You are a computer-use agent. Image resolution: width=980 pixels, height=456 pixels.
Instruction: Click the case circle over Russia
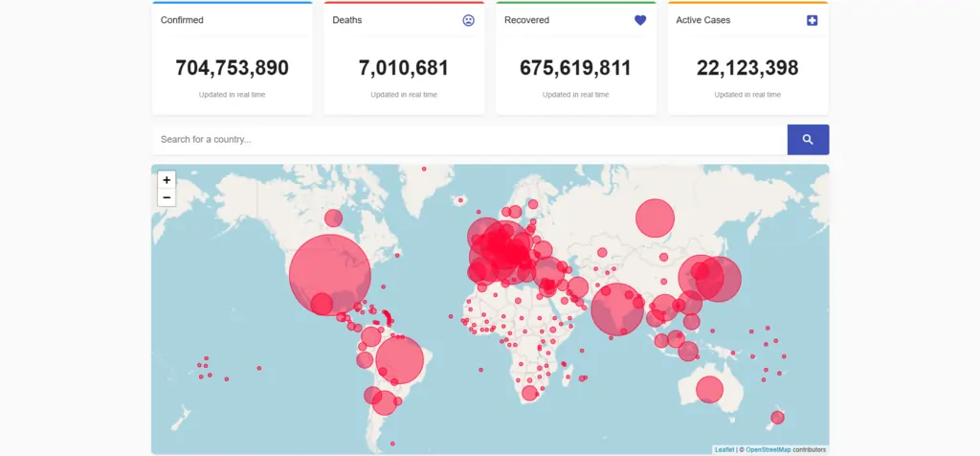click(x=655, y=217)
